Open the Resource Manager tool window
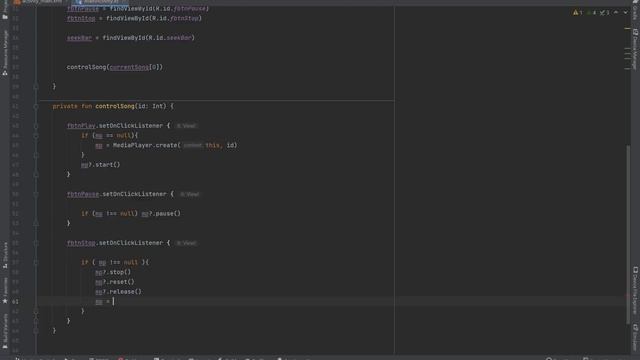640x360 pixels. pos(5,52)
